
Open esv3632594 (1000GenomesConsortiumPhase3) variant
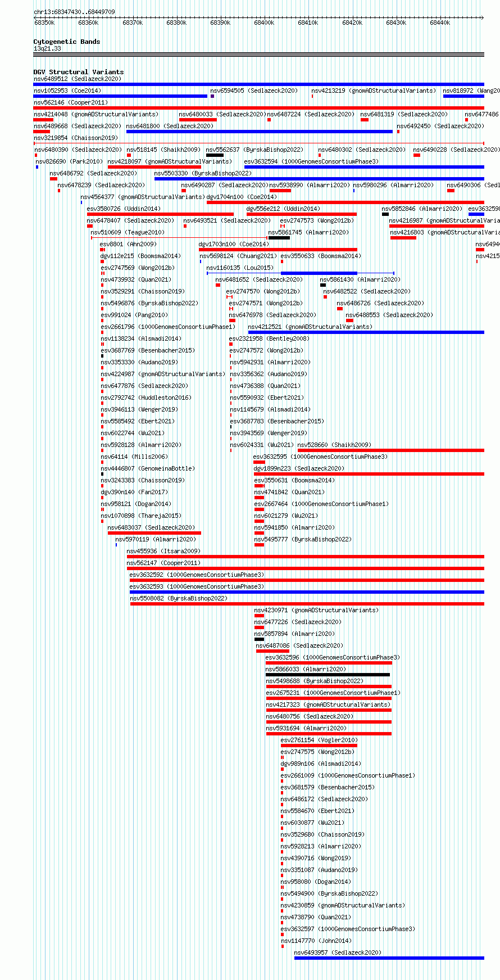311,161
